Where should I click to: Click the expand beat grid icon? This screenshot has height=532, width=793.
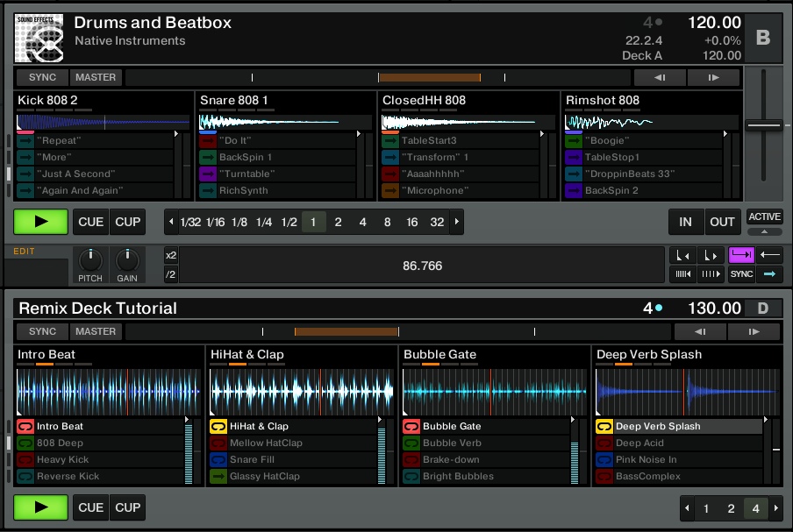point(710,273)
